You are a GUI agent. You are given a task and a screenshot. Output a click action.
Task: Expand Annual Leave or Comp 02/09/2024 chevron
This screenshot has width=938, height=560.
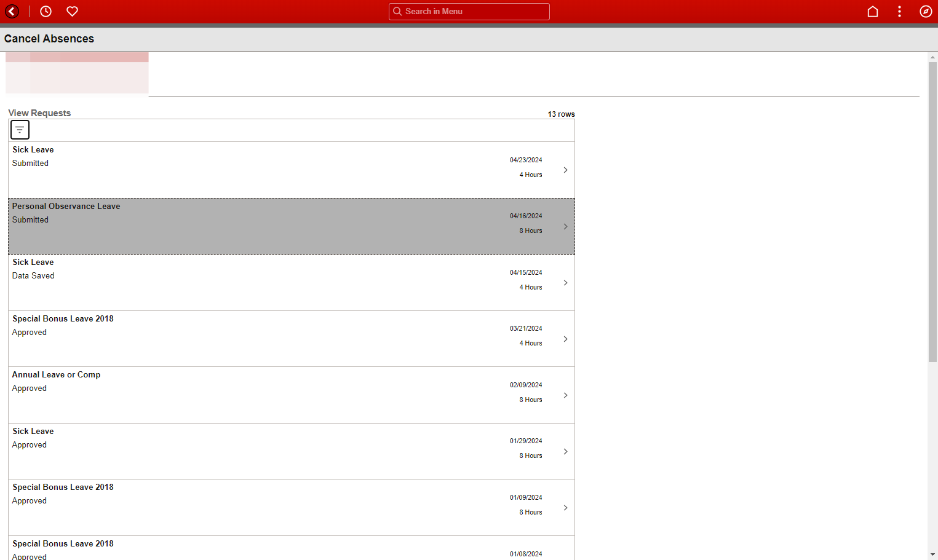(x=565, y=395)
